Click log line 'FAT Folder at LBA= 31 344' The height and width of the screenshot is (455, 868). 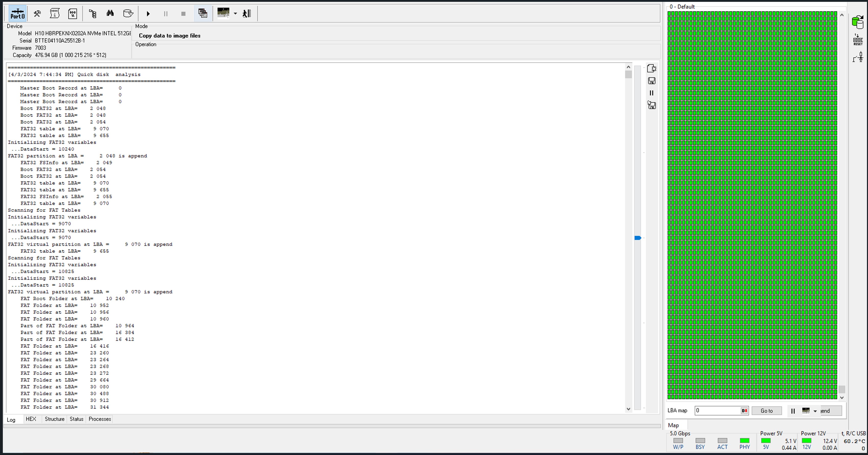[x=65, y=407]
